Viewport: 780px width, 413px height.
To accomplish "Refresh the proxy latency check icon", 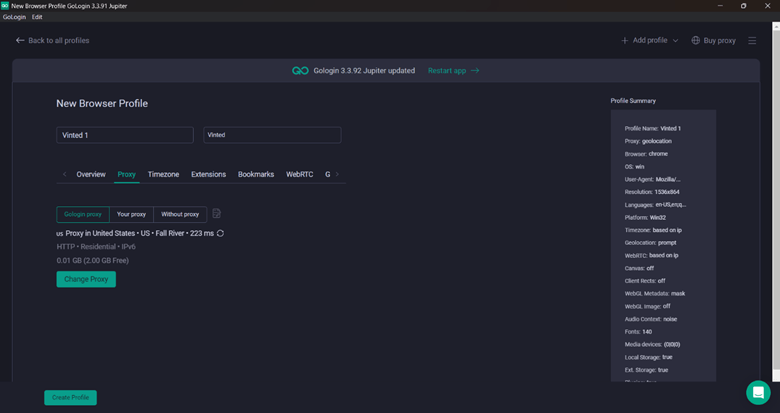I will [x=220, y=233].
